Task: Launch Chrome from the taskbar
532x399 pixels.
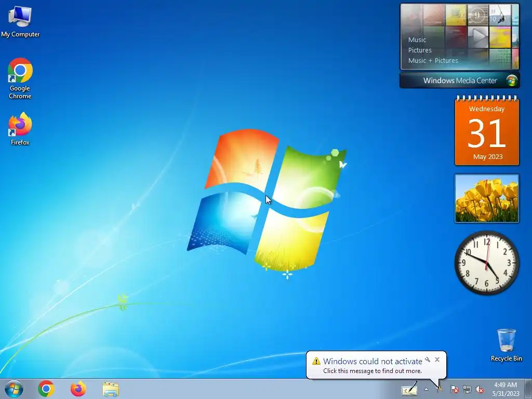Action: (x=46, y=389)
